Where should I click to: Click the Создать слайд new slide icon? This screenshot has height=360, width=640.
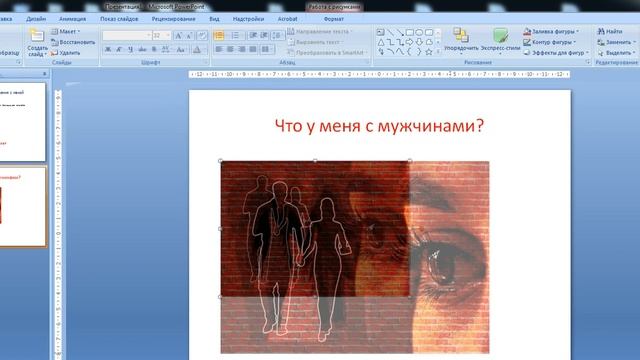37,36
